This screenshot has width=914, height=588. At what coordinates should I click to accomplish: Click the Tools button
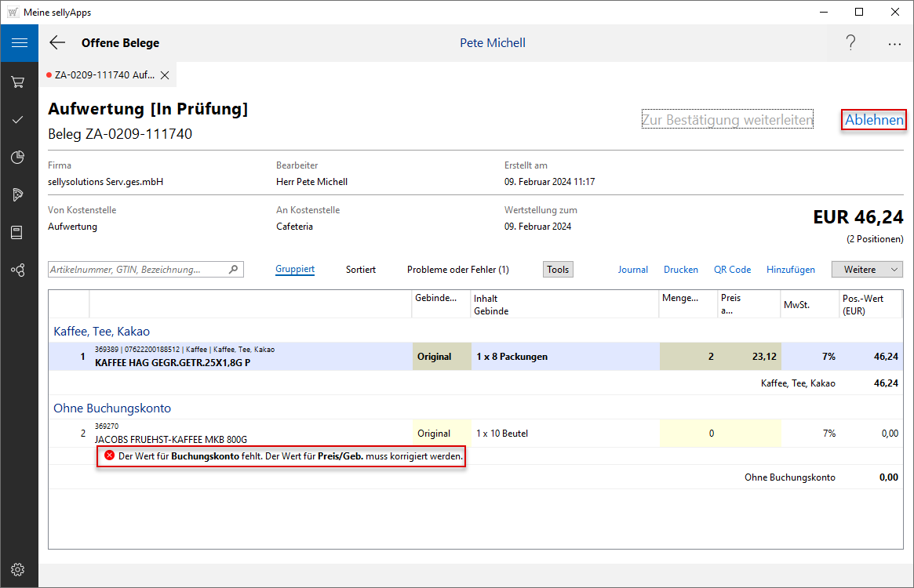pyautogui.click(x=558, y=270)
